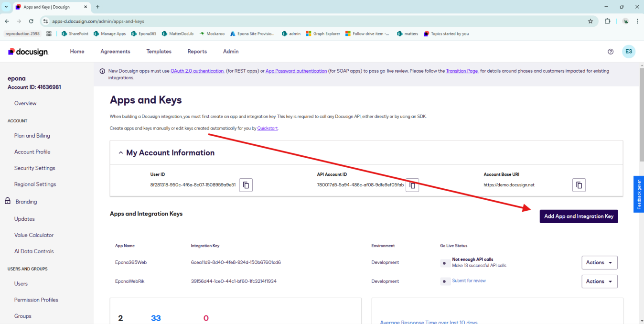Open the Mockaroo bookmark
Viewport: 644px width, 324px height.
click(x=212, y=34)
